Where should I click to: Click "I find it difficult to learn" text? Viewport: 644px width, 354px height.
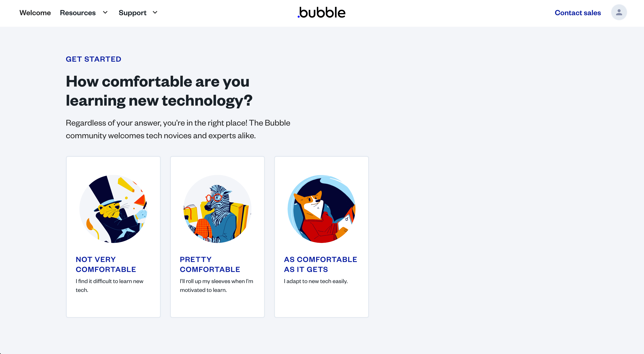pyautogui.click(x=110, y=285)
